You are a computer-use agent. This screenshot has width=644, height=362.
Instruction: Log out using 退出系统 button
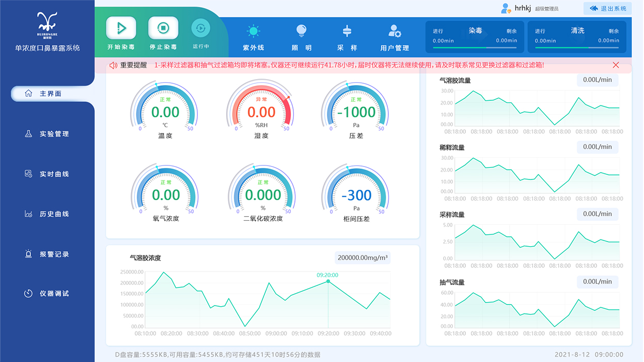tap(607, 8)
